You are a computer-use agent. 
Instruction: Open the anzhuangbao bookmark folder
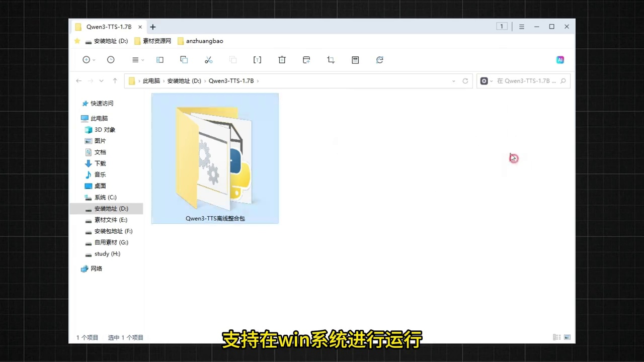point(200,41)
